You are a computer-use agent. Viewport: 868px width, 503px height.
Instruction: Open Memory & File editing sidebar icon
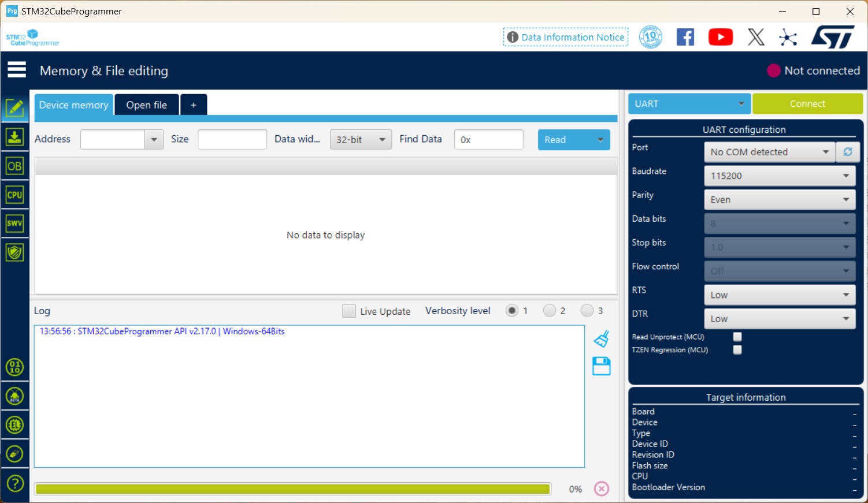point(14,108)
